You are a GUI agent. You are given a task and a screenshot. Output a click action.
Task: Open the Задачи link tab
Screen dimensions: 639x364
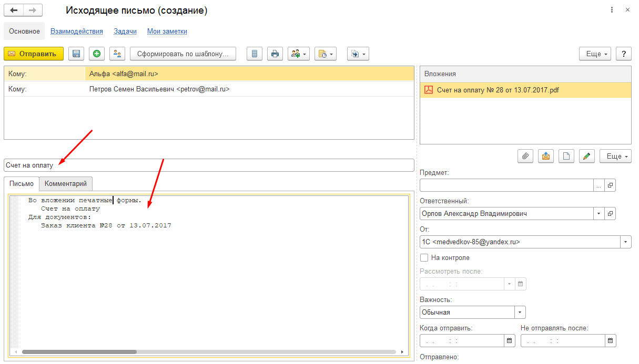[x=125, y=32]
